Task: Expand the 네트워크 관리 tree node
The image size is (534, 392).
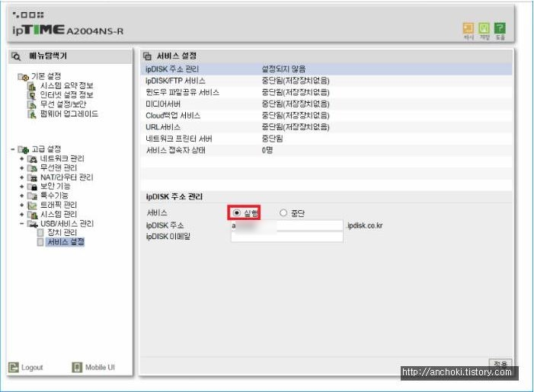Action: pyautogui.click(x=22, y=159)
